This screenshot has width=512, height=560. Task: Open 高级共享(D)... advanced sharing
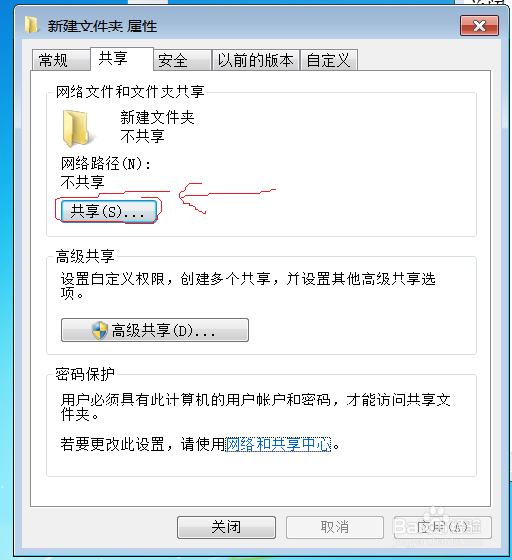(x=155, y=330)
